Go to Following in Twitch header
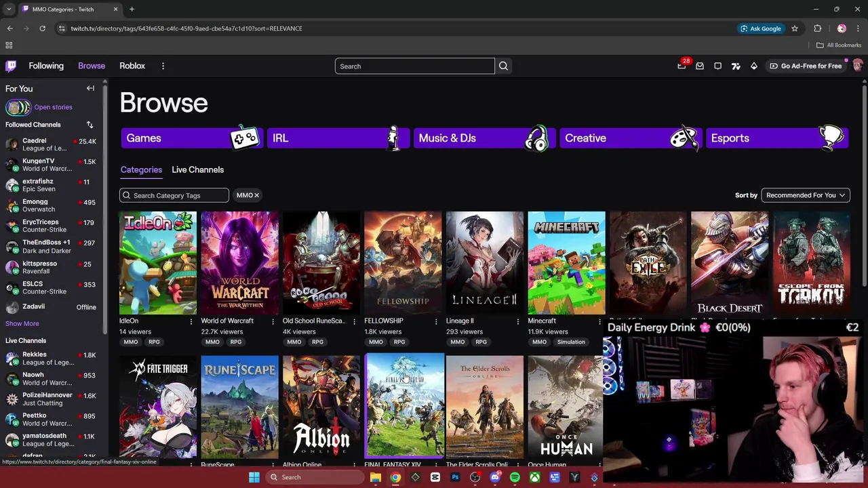Viewport: 868px width, 488px height. point(46,66)
